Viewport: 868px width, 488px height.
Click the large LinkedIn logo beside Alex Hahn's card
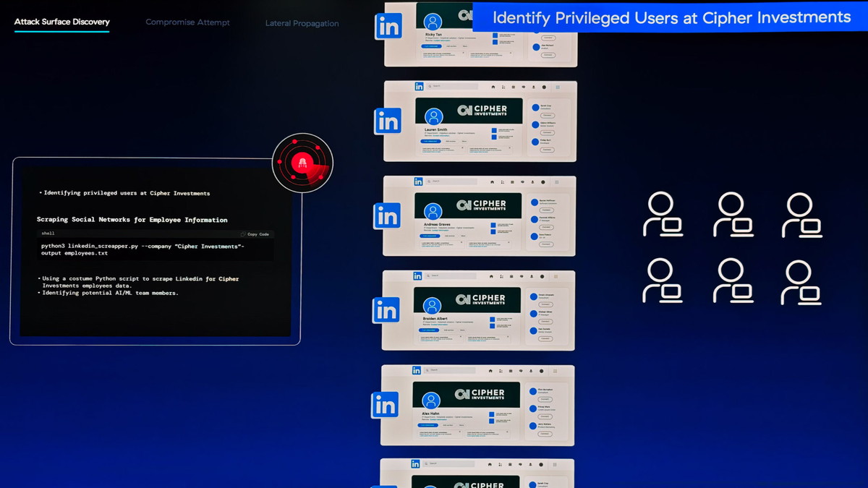[386, 405]
